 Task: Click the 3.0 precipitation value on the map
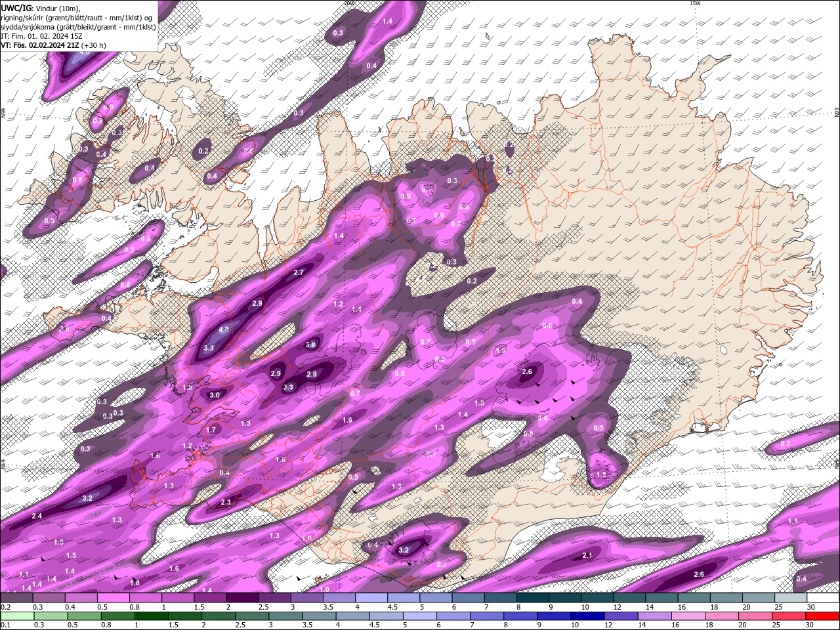click(x=215, y=395)
